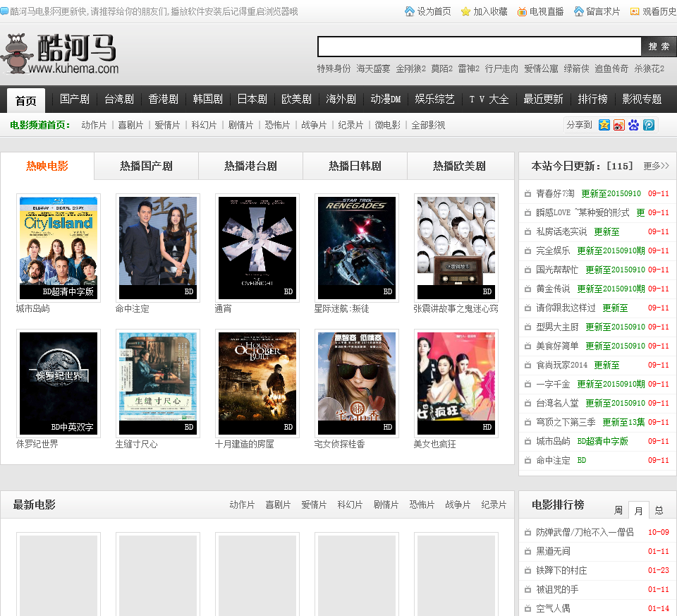Open the 侏罗纪世界 poster

pyautogui.click(x=59, y=383)
